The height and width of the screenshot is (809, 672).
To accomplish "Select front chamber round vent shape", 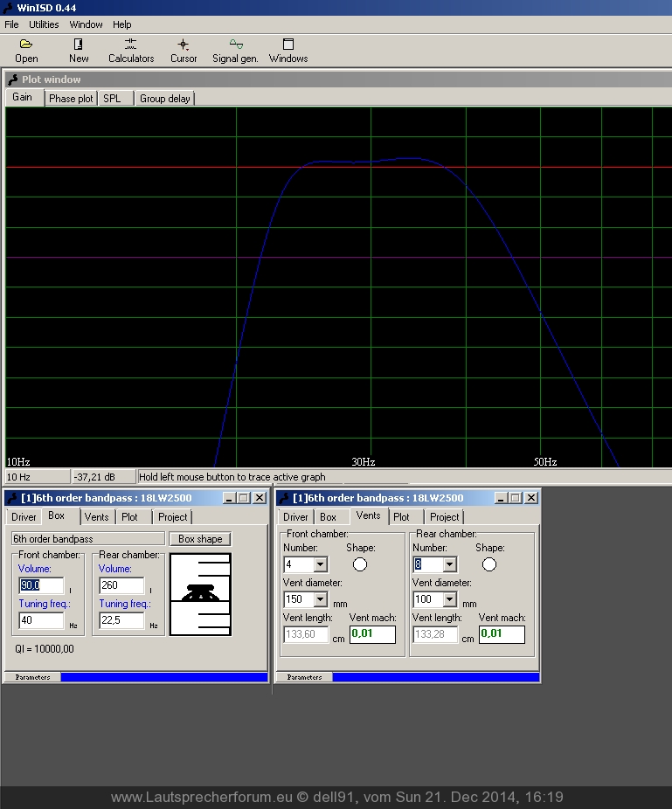I will pos(360,564).
